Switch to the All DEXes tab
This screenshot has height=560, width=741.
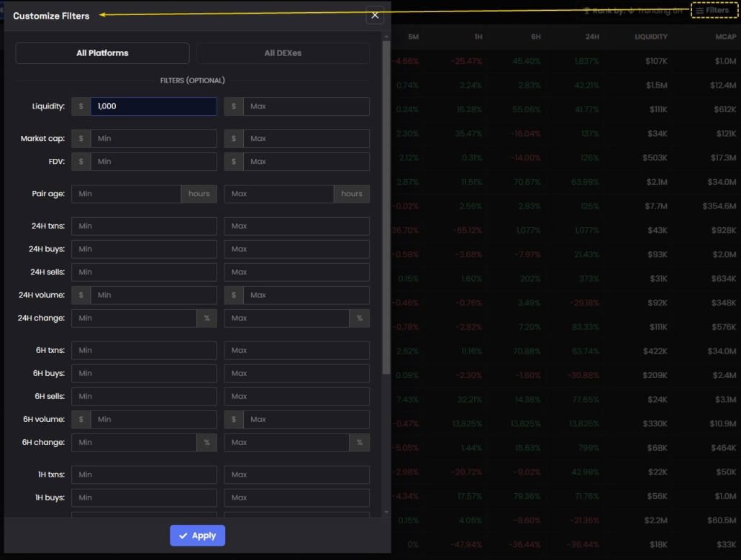point(282,52)
